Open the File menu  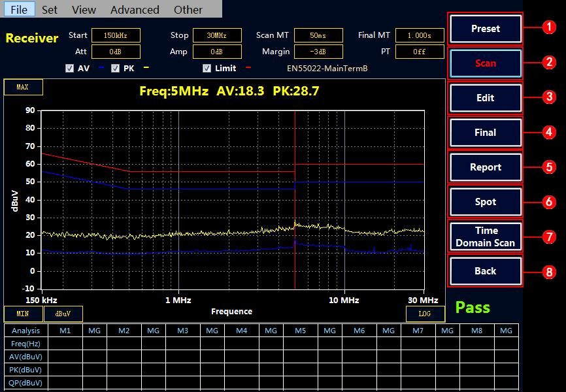click(19, 10)
